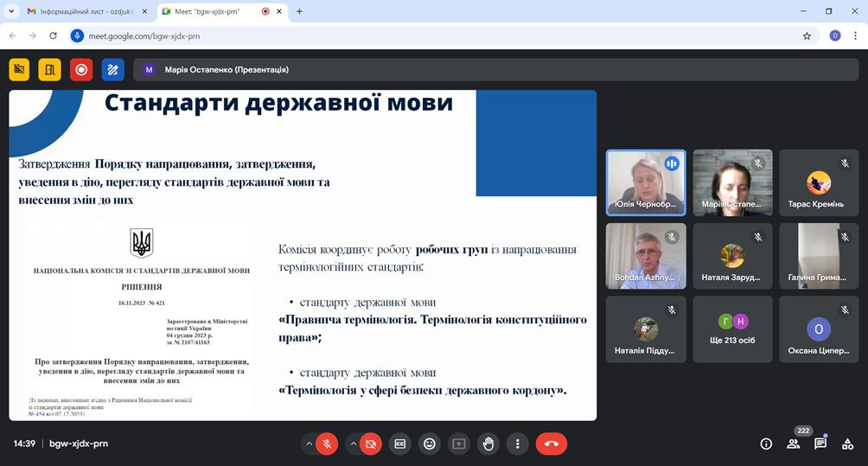Click the red leave call button
The width and height of the screenshot is (868, 466).
tap(552, 444)
